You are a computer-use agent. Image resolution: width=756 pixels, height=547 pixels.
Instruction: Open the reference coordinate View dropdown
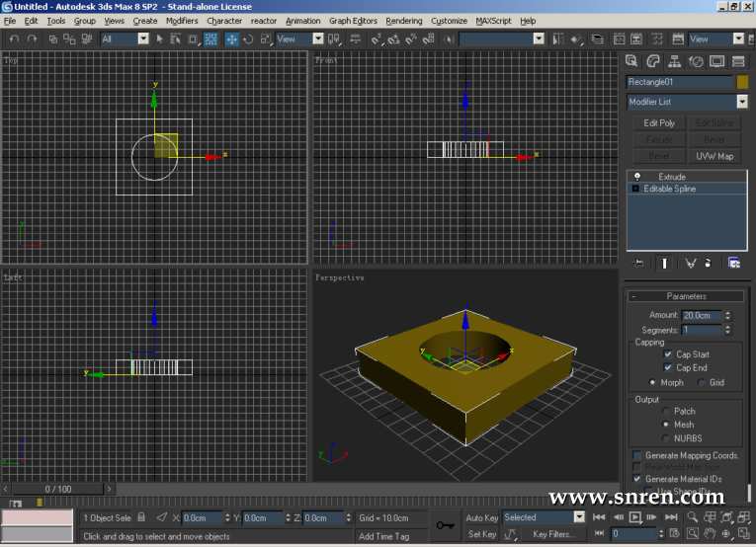[318, 39]
